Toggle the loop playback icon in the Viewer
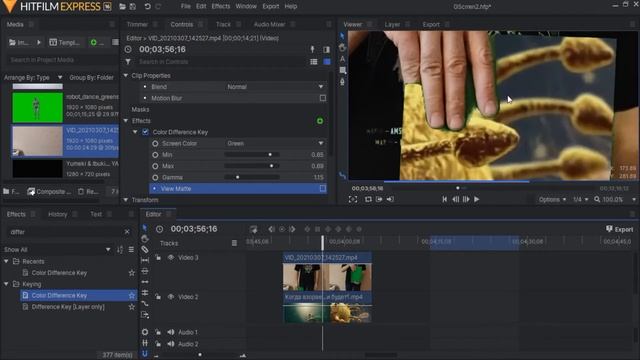The height and width of the screenshot is (360, 640). (368, 199)
